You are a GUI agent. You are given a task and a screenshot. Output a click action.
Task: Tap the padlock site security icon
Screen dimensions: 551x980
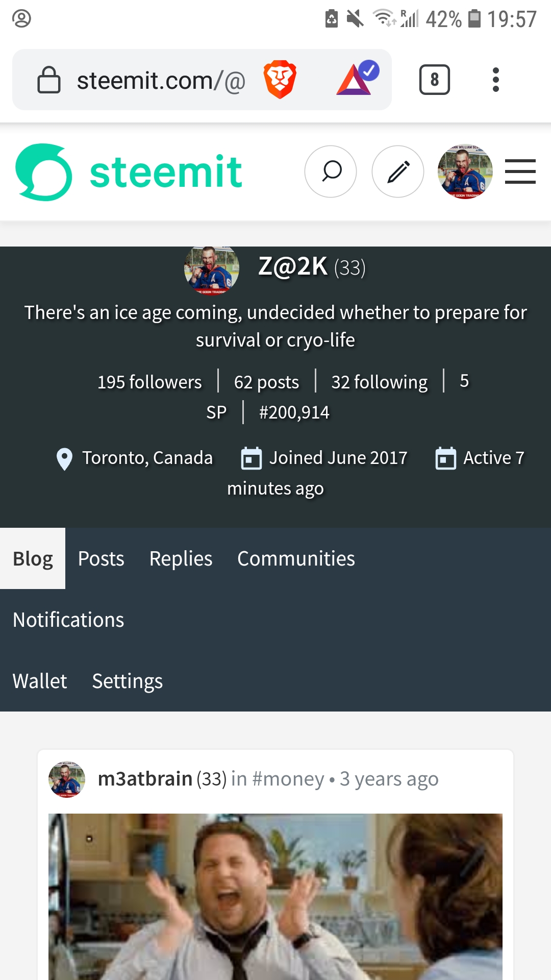(49, 80)
